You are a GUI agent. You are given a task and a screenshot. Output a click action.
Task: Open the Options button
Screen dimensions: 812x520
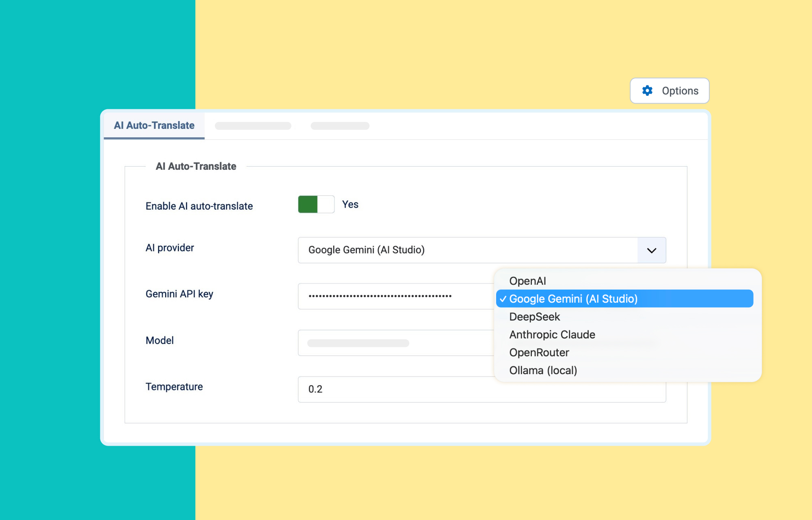pyautogui.click(x=669, y=91)
